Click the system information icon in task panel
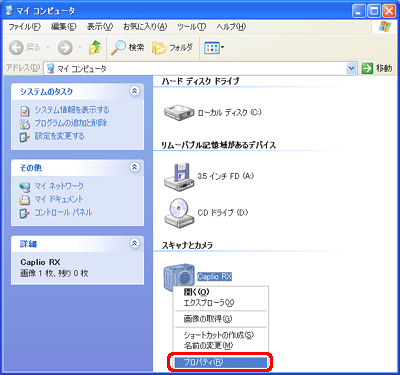 25,111
